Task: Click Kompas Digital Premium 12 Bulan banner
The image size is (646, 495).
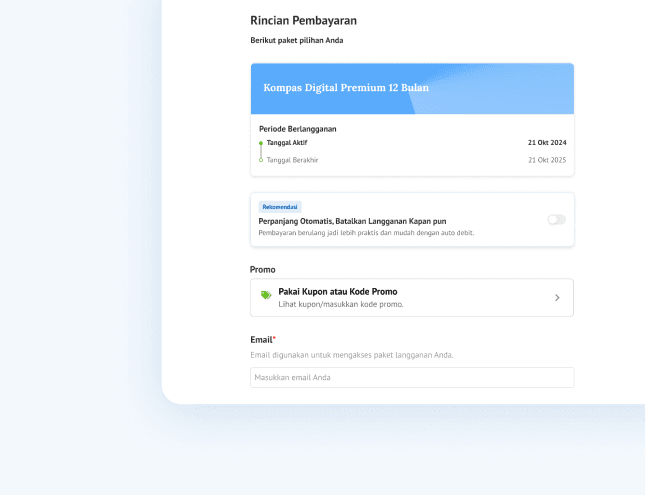Action: (412, 89)
